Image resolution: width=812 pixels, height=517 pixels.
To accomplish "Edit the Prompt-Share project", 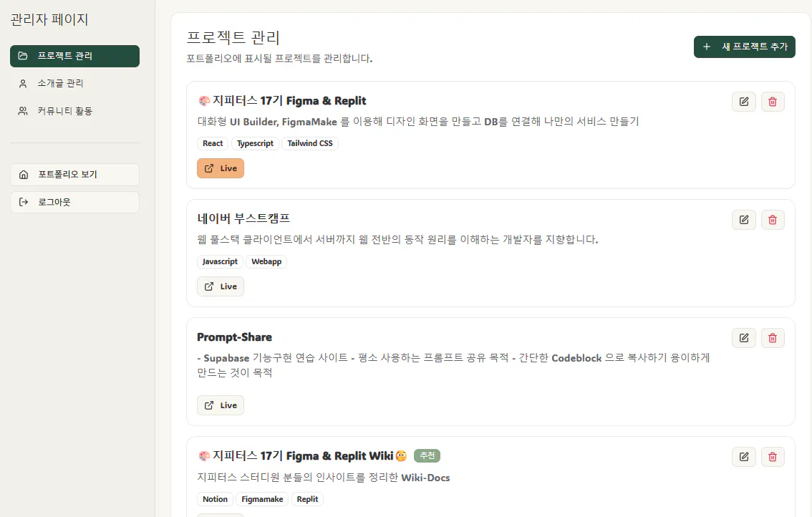I will point(744,338).
